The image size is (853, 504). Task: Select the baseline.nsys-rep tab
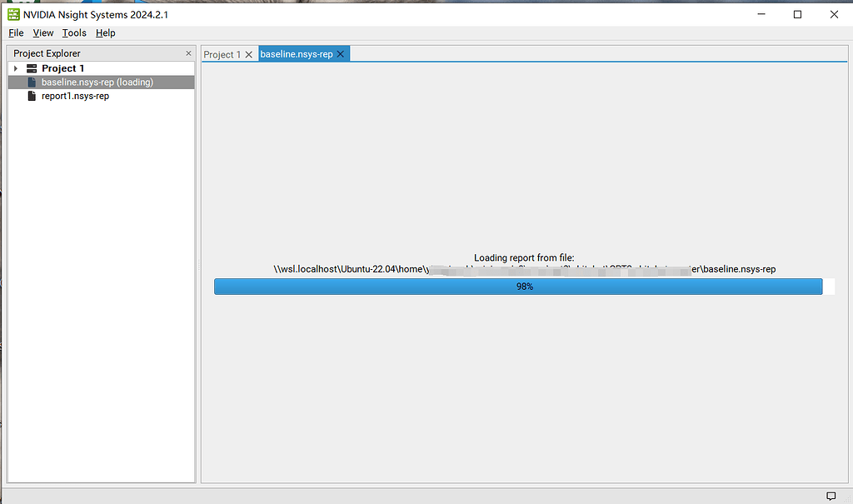click(300, 52)
